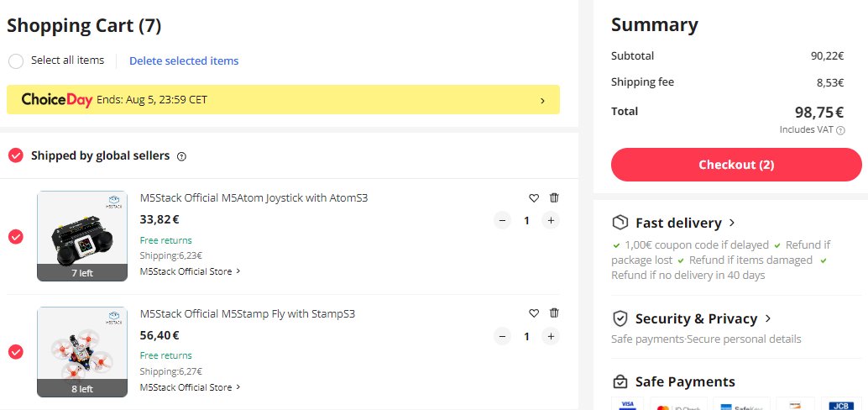
Task: Open M5Stack Official Store for Joystick item
Action: [190, 271]
